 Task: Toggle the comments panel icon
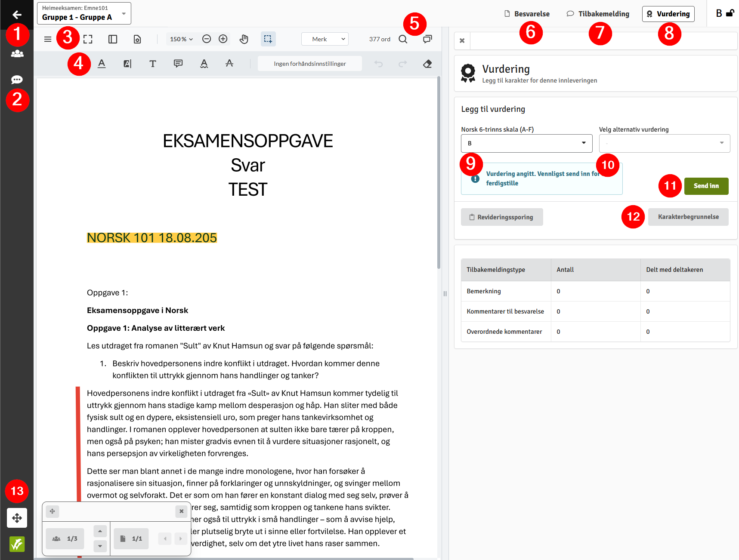(x=427, y=39)
